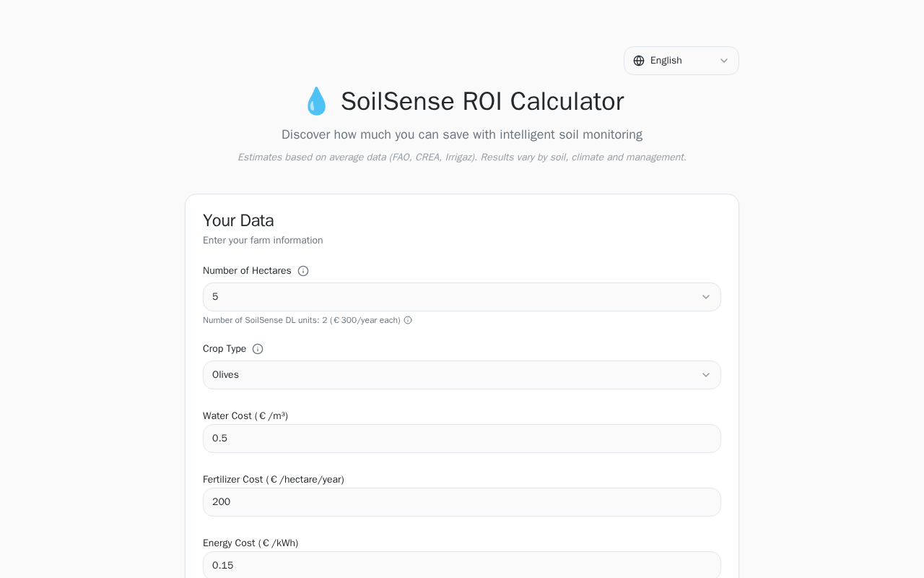924x578 pixels.
Task: Open the English language dropdown
Action: tap(681, 61)
